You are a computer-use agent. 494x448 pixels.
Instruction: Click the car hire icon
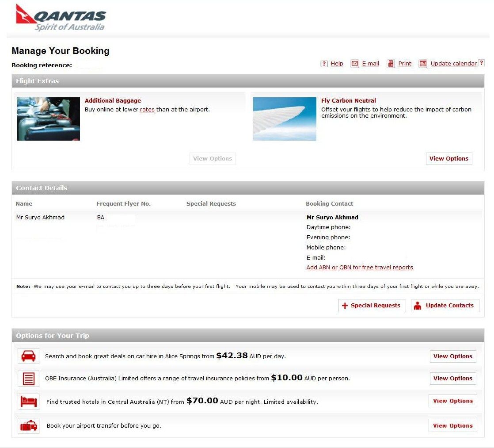pyautogui.click(x=28, y=356)
